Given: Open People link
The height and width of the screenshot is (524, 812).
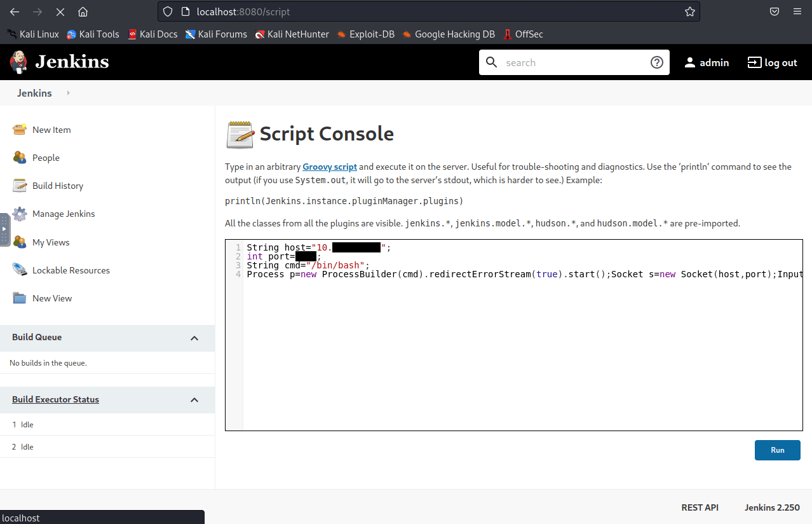Looking at the screenshot, I should pos(46,158).
